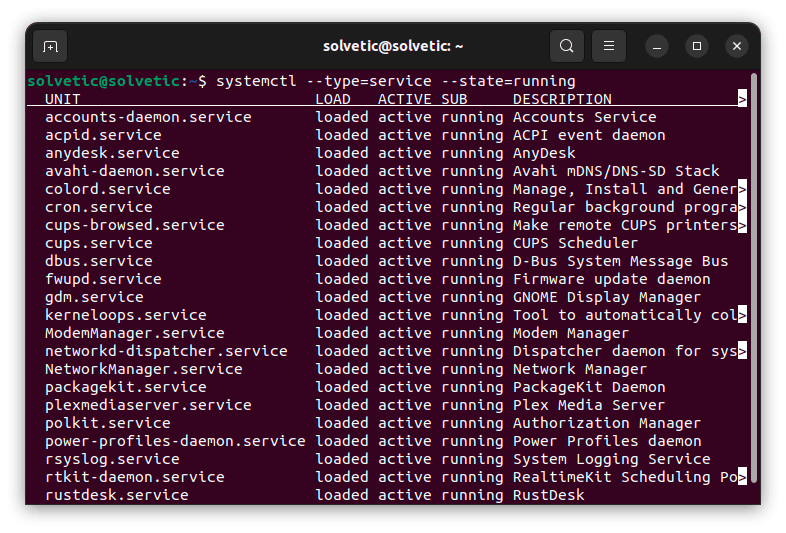This screenshot has height=533, width=786.
Task: Click the NetworkManager.service entry
Action: (x=143, y=369)
